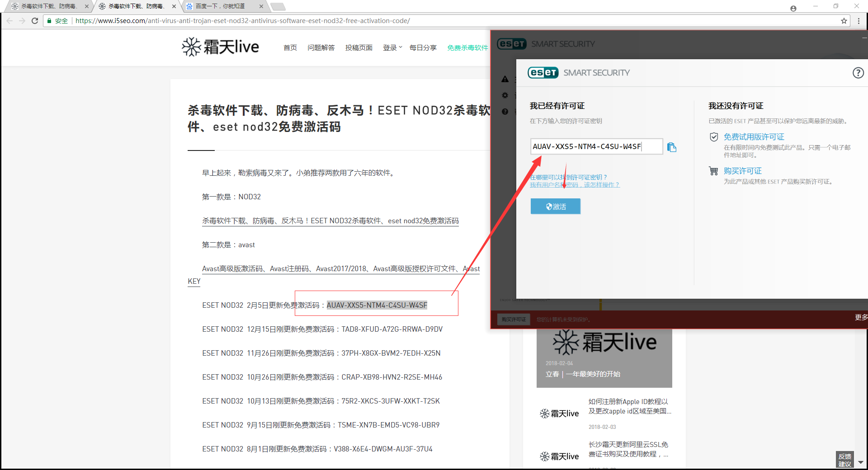The height and width of the screenshot is (470, 868).
Task: Click the shield trial license icon
Action: coord(714,137)
